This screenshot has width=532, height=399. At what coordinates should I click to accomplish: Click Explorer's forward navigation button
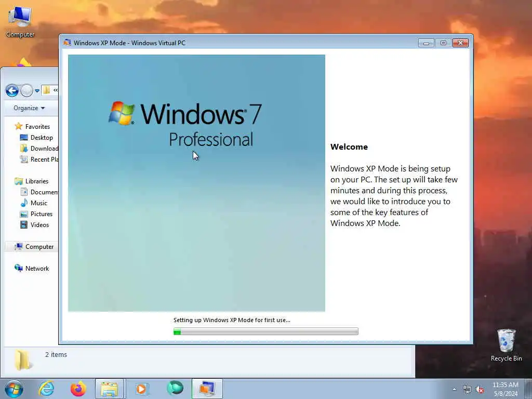26,90
